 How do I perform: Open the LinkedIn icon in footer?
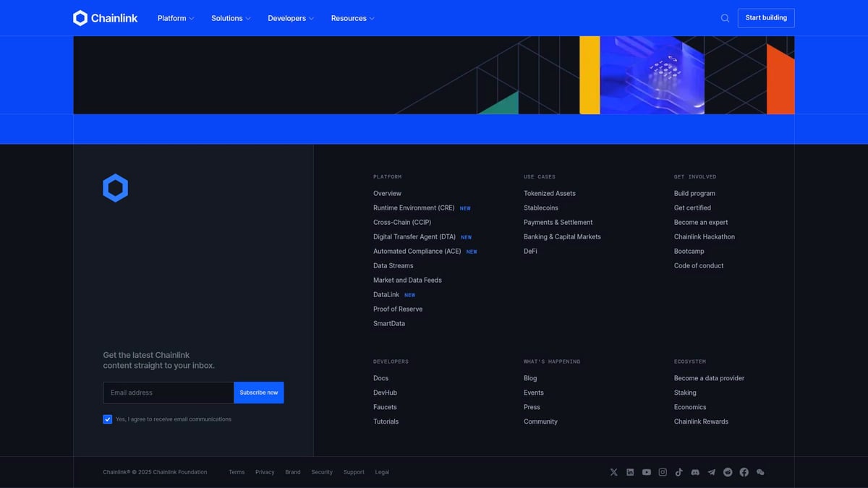(x=630, y=472)
